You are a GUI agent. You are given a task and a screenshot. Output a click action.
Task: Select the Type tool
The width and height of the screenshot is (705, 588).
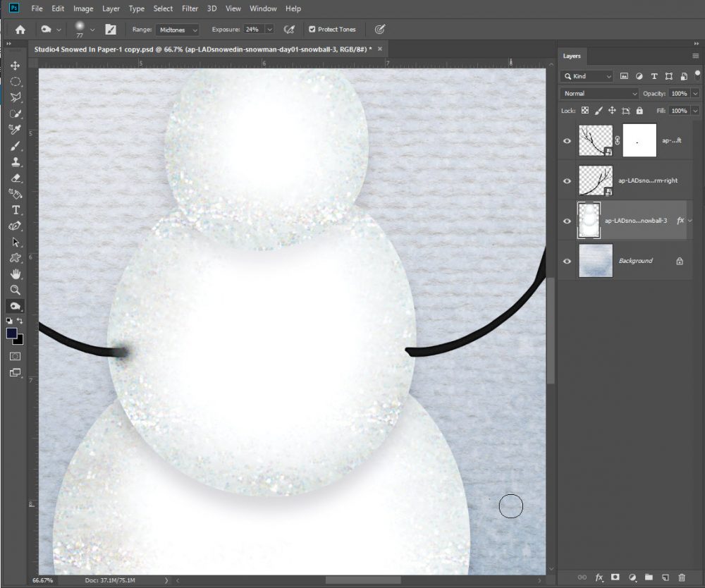pos(15,210)
